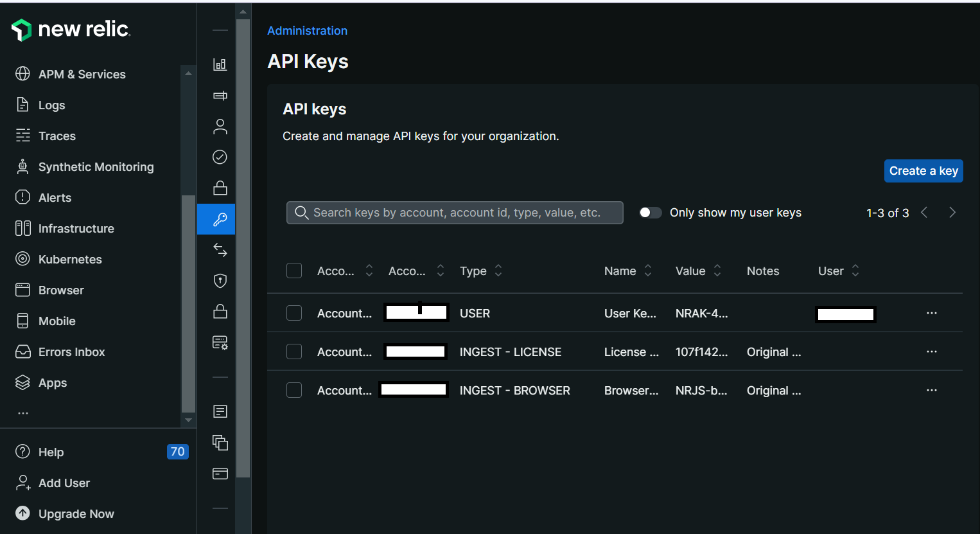Sort by the Value column arrows
The width and height of the screenshot is (980, 534).
click(717, 271)
